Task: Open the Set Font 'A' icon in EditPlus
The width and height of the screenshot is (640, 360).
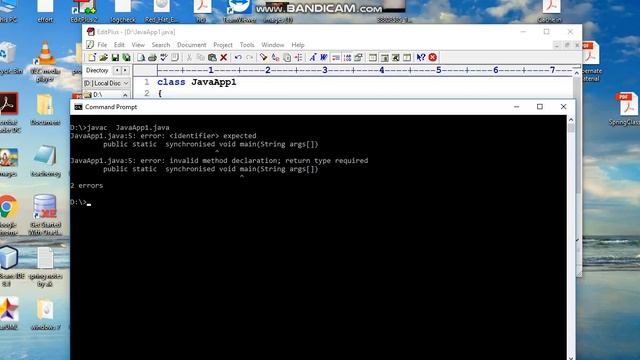Action: (x=313, y=58)
